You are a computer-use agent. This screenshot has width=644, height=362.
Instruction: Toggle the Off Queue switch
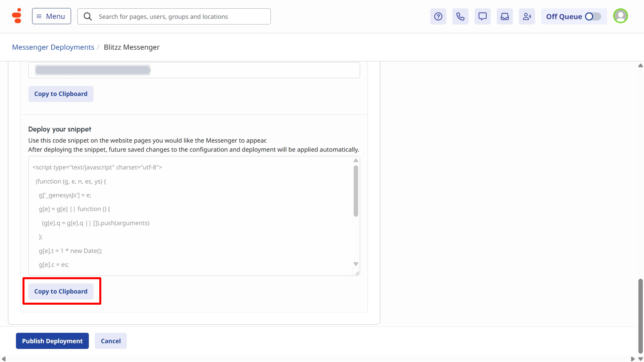pos(593,16)
